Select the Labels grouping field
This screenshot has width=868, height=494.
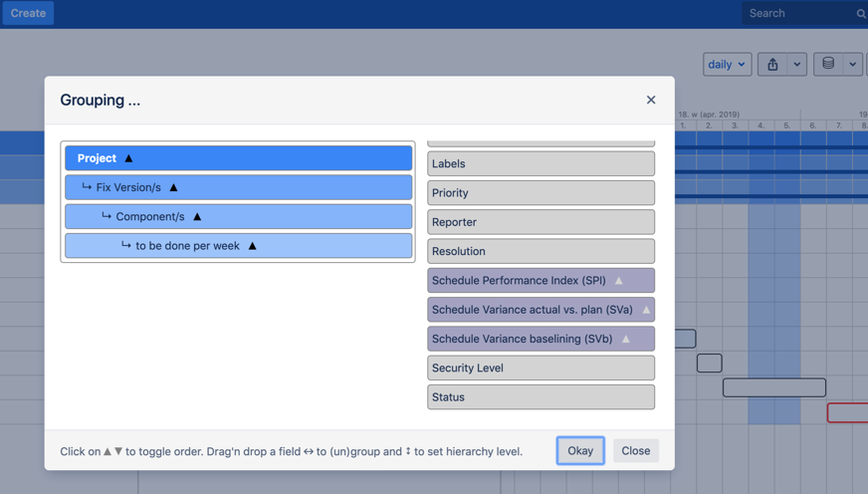(x=541, y=164)
